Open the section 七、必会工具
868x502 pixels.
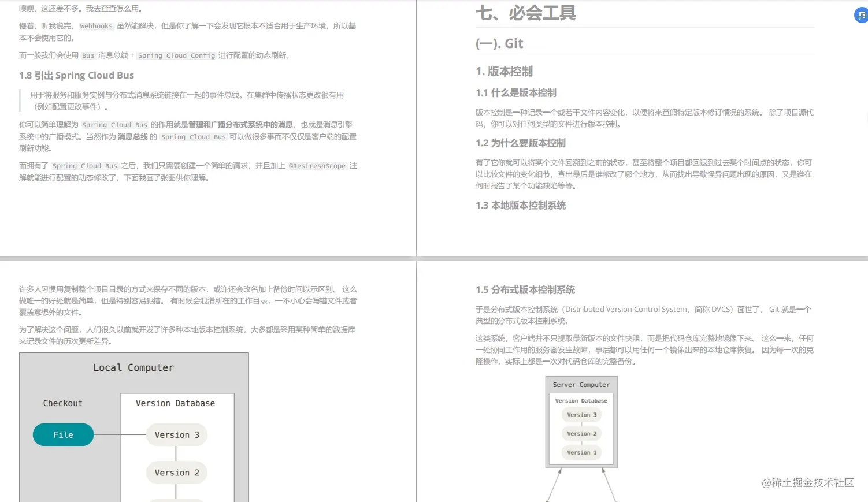(526, 13)
